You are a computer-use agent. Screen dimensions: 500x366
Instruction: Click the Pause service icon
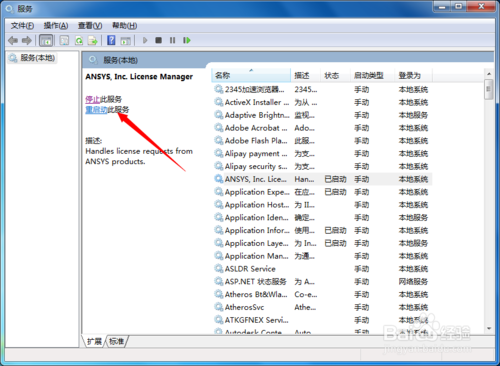tap(172, 40)
